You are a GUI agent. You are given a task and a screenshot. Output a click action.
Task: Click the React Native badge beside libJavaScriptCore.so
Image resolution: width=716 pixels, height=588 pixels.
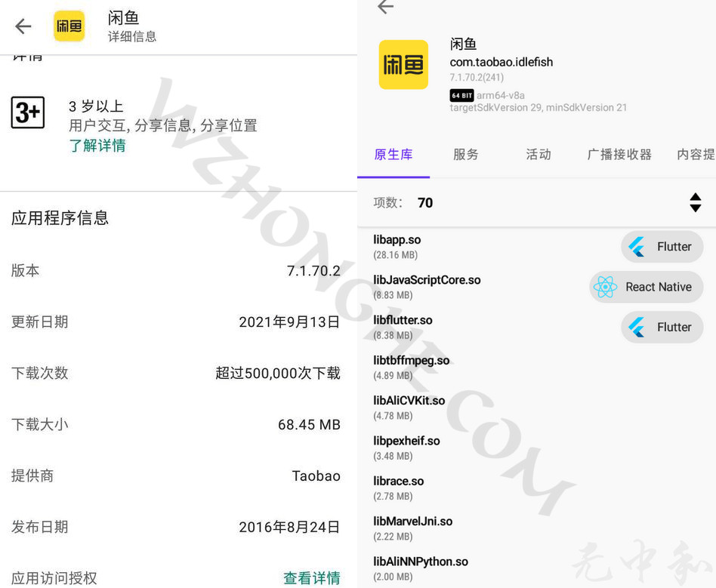(x=646, y=287)
